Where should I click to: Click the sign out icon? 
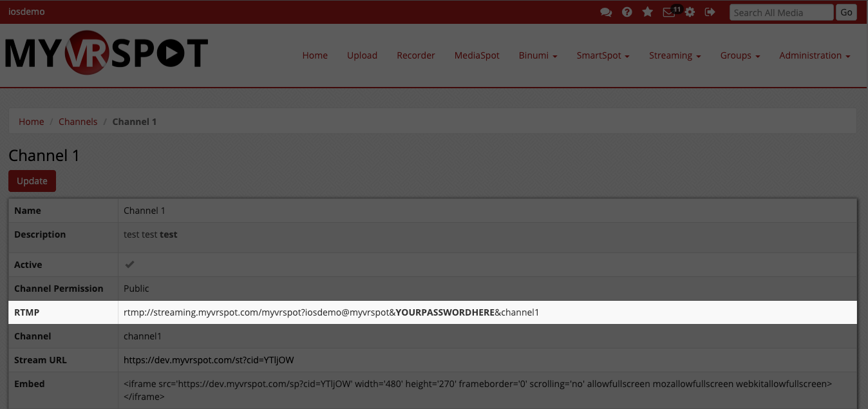710,12
